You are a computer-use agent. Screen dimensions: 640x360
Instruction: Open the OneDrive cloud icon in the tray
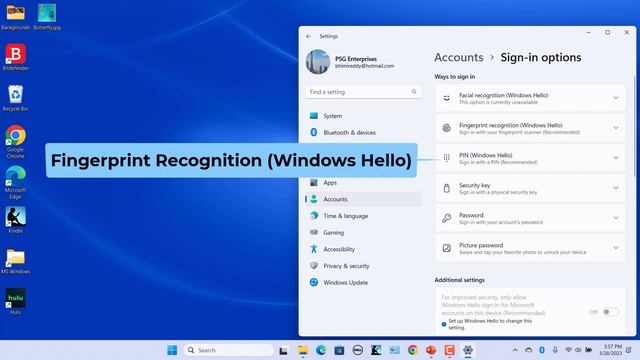coord(529,350)
